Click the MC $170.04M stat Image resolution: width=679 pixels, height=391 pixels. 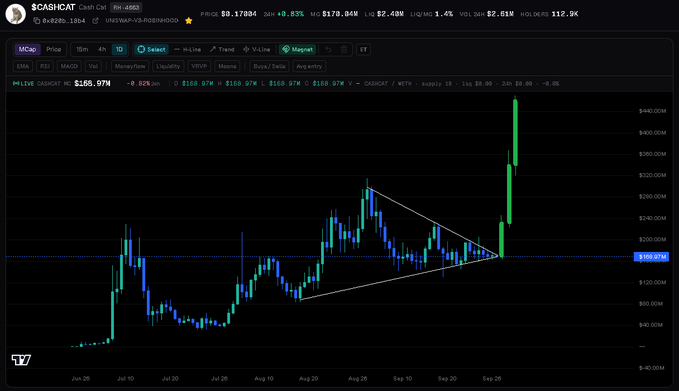(334, 14)
